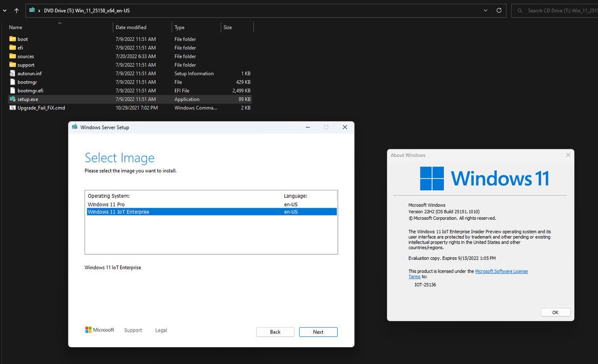Select the efi folder name
Screen dimensions: 598x364
pyautogui.click(x=20, y=48)
